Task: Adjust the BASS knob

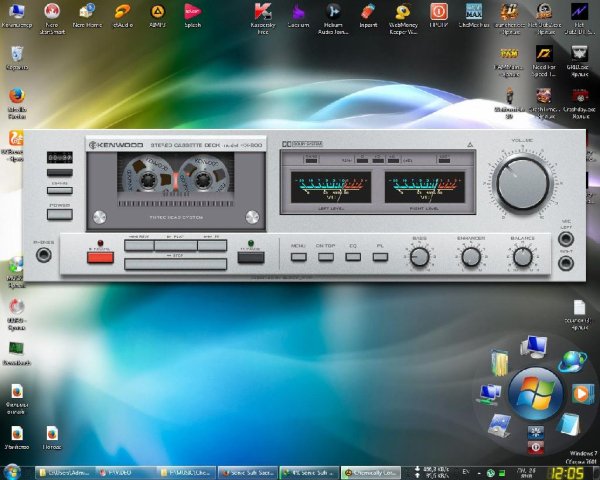Action: pos(419,257)
